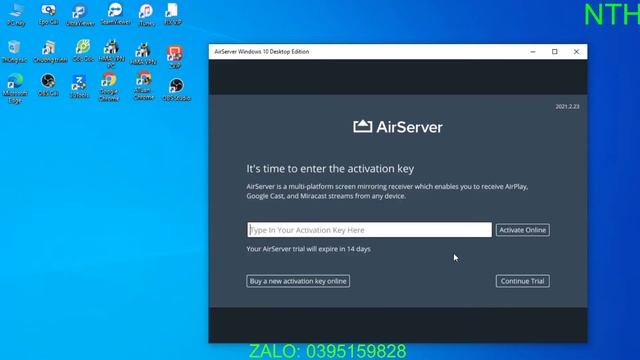Open the OBS Studio desktop shortcut
This screenshot has height=360, width=640.
click(176, 89)
